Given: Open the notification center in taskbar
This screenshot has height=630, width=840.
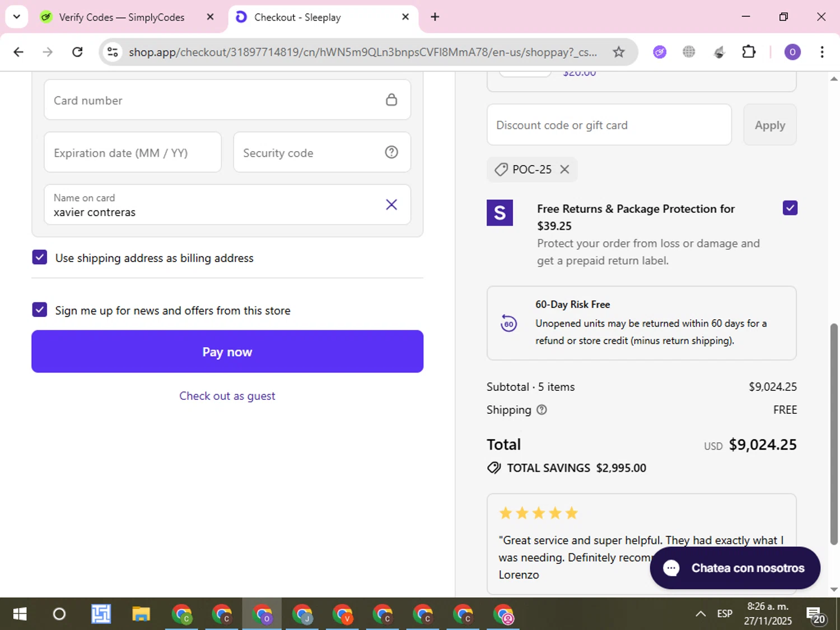Looking at the screenshot, I should pyautogui.click(x=815, y=615).
